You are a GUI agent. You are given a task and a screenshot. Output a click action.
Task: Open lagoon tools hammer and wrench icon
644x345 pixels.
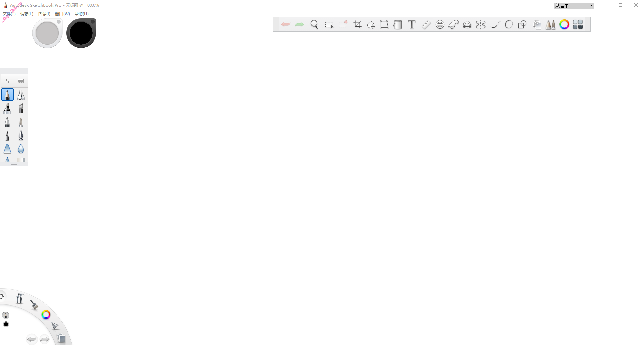20,298
